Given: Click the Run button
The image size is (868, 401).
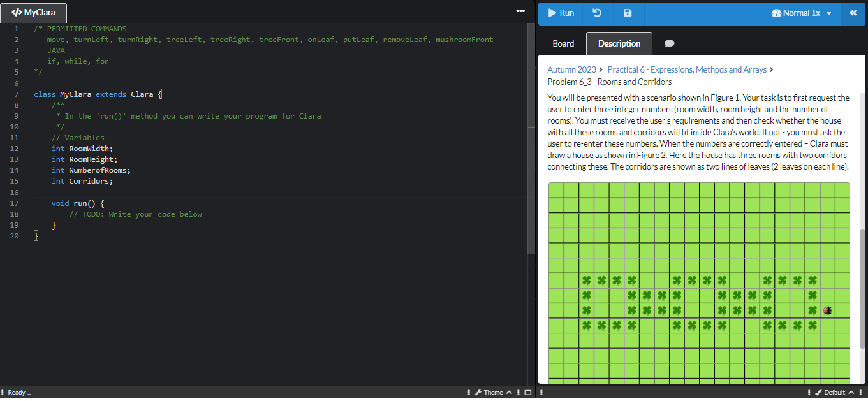Looking at the screenshot, I should tap(560, 13).
